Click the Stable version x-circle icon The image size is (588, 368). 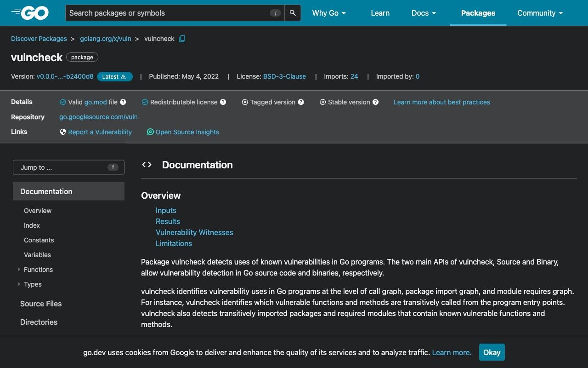pyautogui.click(x=322, y=102)
